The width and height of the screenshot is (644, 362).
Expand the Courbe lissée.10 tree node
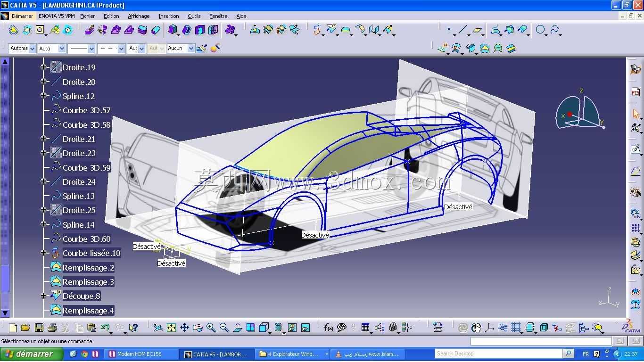(x=43, y=253)
